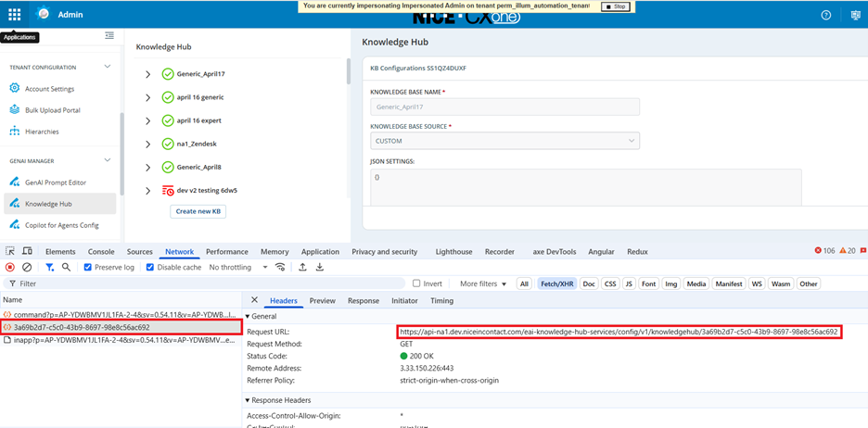Screen dimensions: 868x428
Task: Open the No throttling dropdown
Action: point(236,268)
